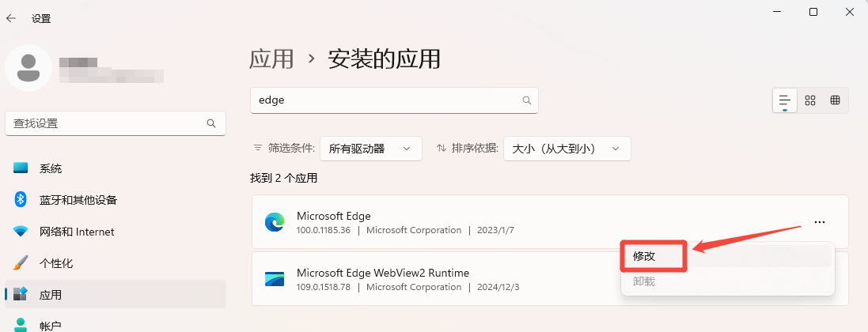Click the Microsoft Edge logo icon

[x=274, y=222]
